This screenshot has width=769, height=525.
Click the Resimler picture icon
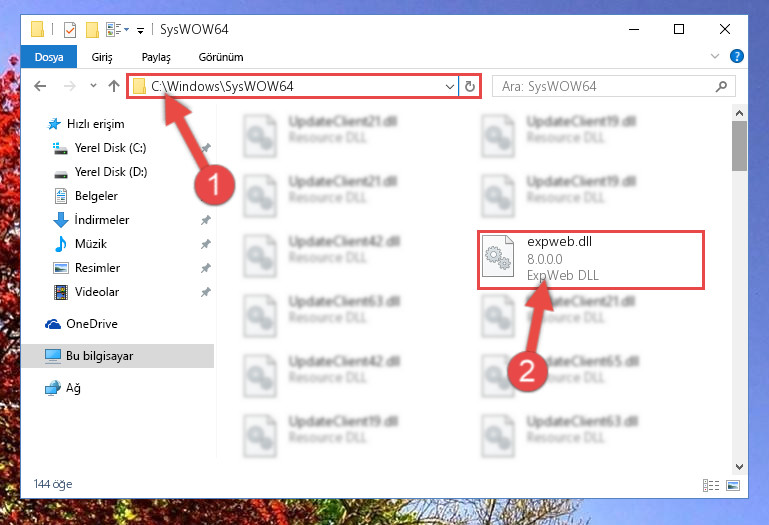pos(60,268)
